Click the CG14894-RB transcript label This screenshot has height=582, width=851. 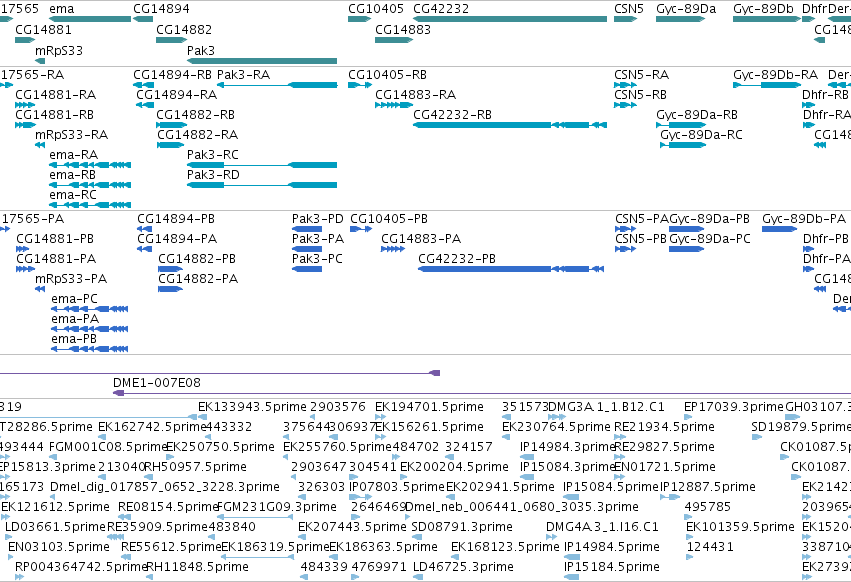[x=173, y=74]
